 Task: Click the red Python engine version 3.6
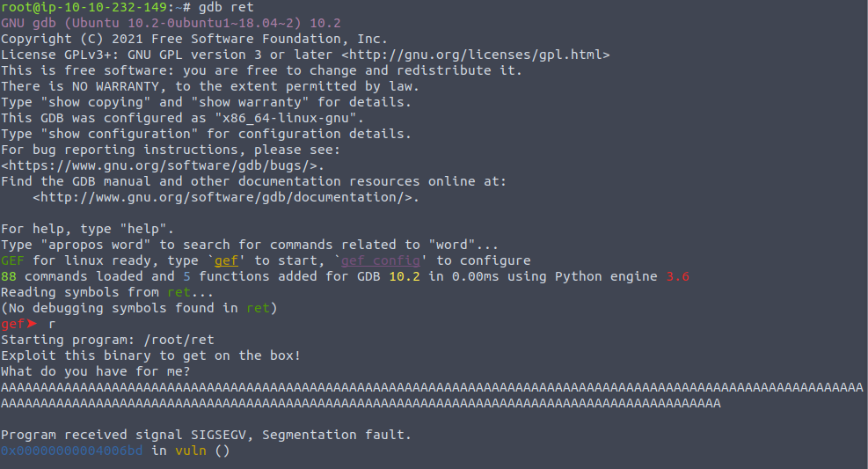pyautogui.click(x=677, y=276)
